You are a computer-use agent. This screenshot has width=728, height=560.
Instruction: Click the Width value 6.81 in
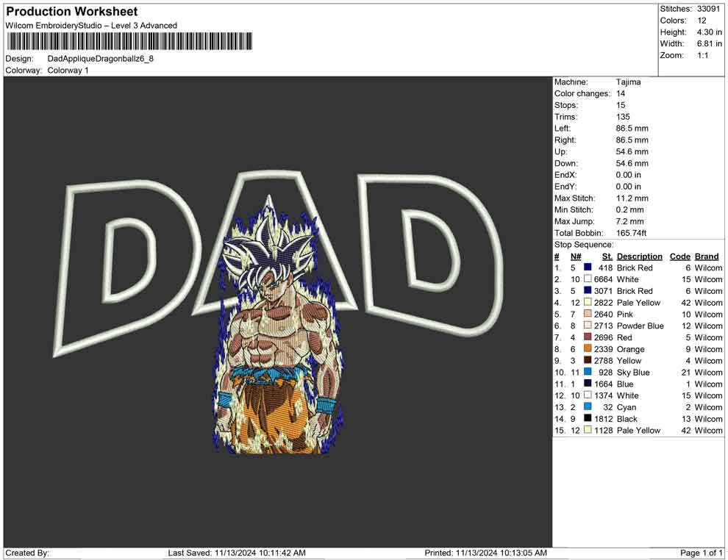tap(709, 43)
